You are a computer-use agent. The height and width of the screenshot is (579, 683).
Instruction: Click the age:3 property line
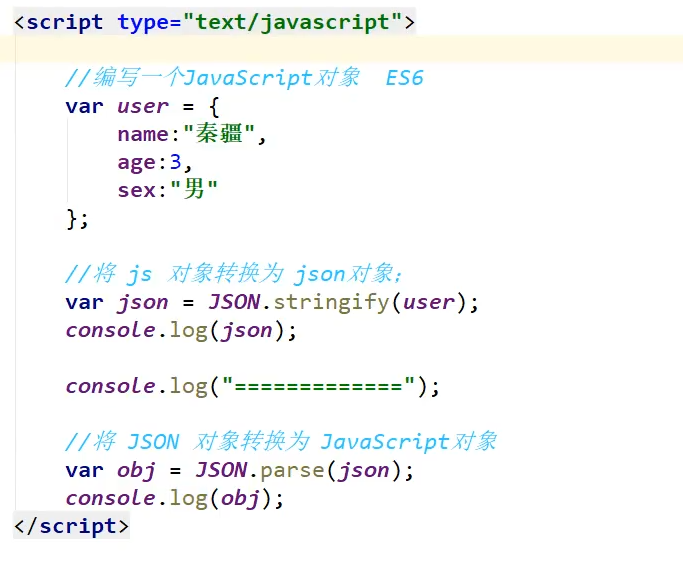155,162
